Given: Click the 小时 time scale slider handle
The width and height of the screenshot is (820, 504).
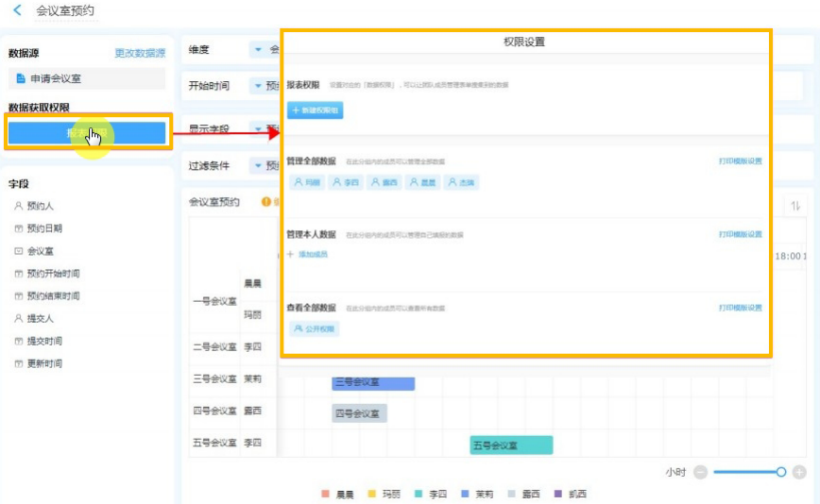Looking at the screenshot, I should coord(780,472).
